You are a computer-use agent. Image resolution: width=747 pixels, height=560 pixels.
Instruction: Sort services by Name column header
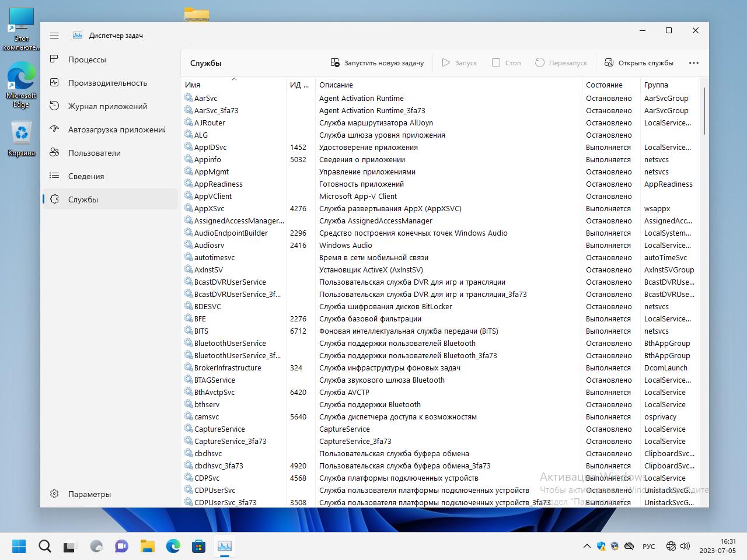(x=193, y=85)
